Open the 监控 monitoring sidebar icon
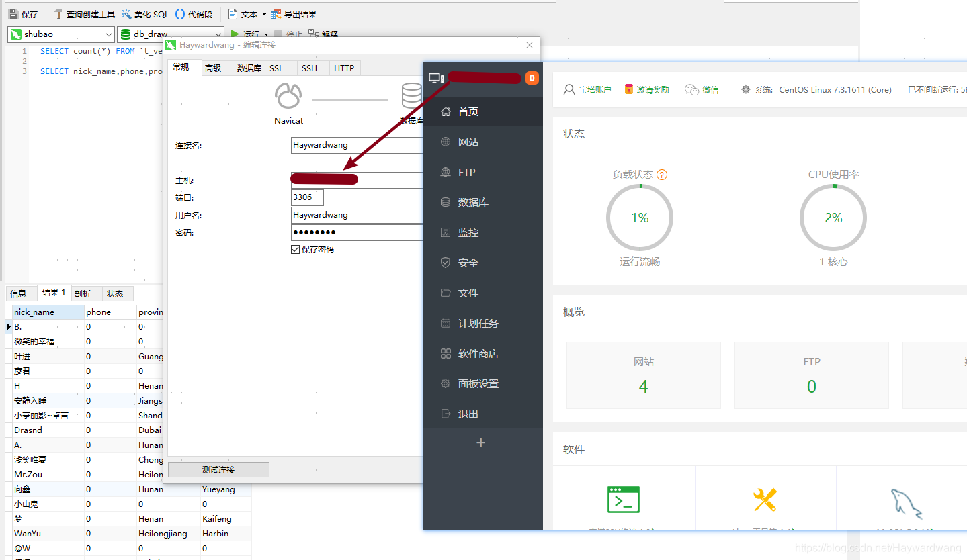This screenshot has height=560, width=967. (446, 233)
